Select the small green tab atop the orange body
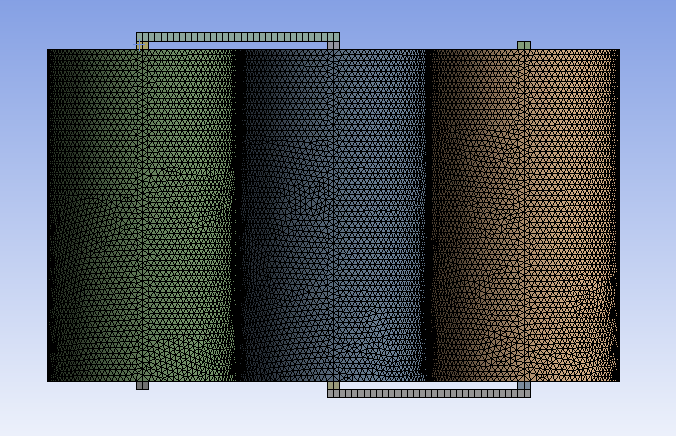 point(524,45)
